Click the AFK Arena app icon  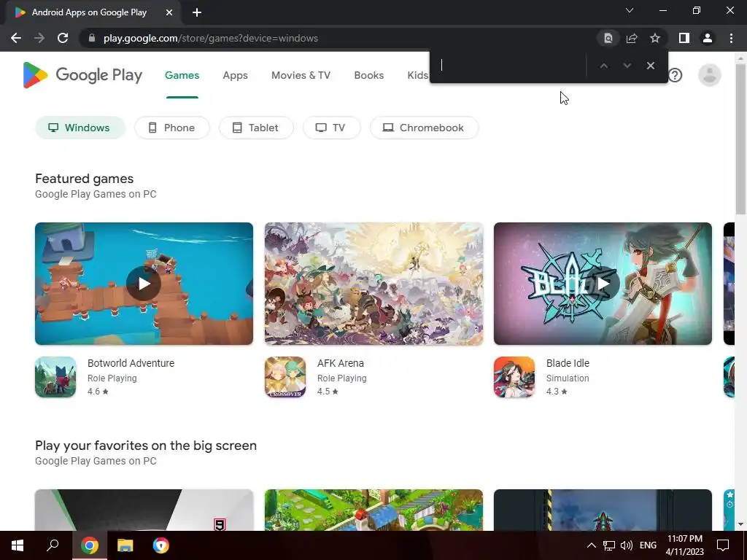pos(285,377)
